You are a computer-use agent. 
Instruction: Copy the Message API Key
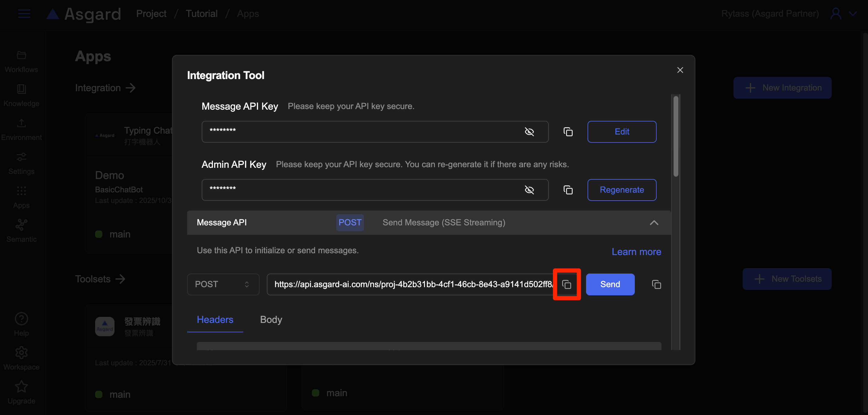point(568,132)
